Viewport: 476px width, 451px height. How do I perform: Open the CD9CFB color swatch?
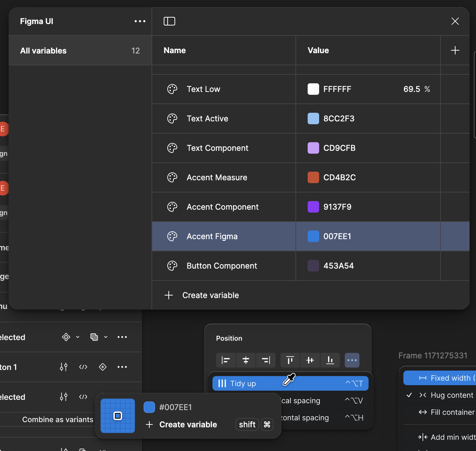pos(313,148)
